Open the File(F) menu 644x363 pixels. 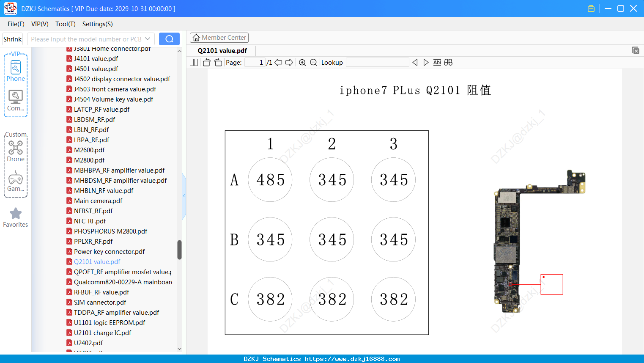16,24
